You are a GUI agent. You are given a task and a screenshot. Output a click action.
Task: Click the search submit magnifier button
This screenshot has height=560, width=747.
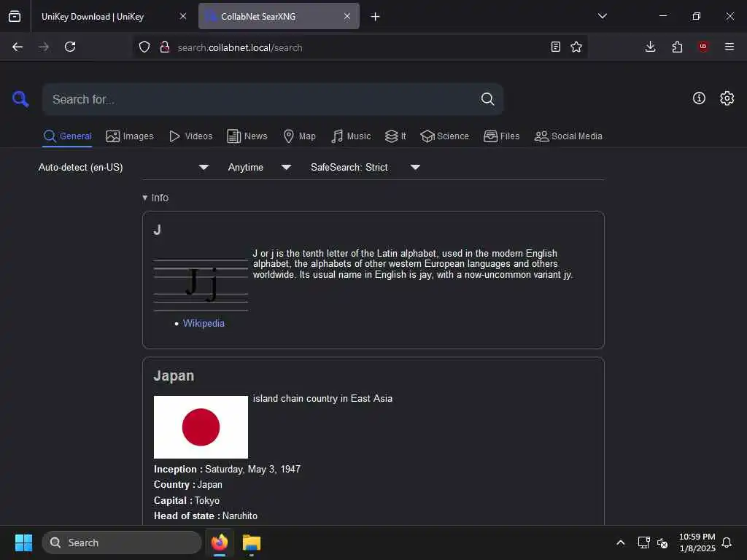pos(487,99)
